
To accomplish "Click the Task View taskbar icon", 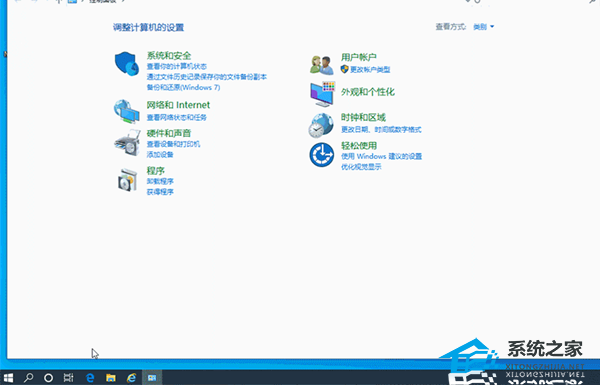I will click(68, 378).
